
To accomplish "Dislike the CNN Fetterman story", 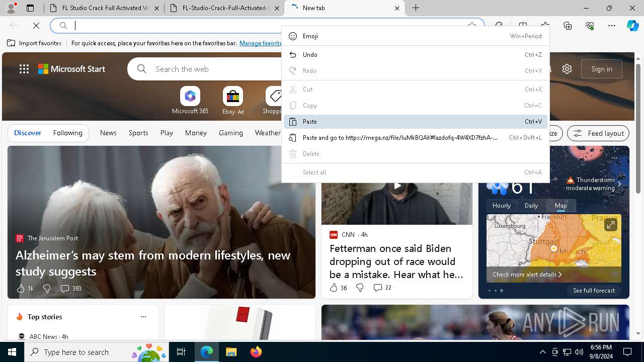I will coord(360,288).
